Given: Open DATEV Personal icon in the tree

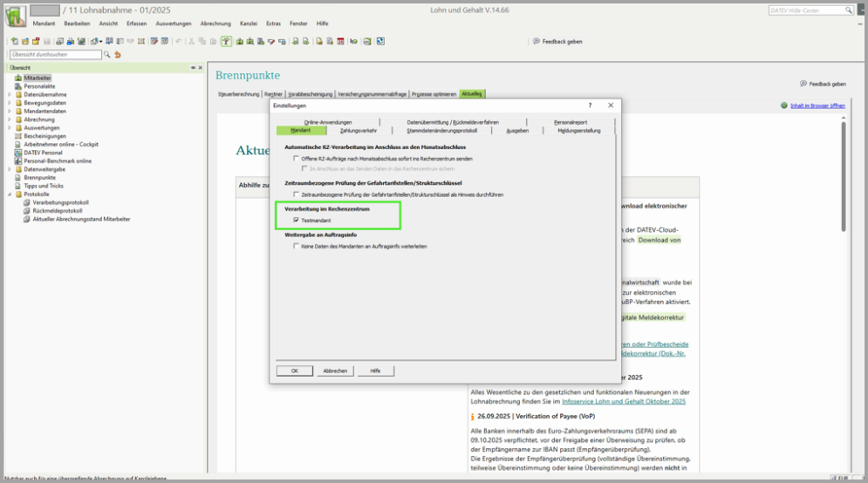Looking at the screenshot, I should pos(18,153).
